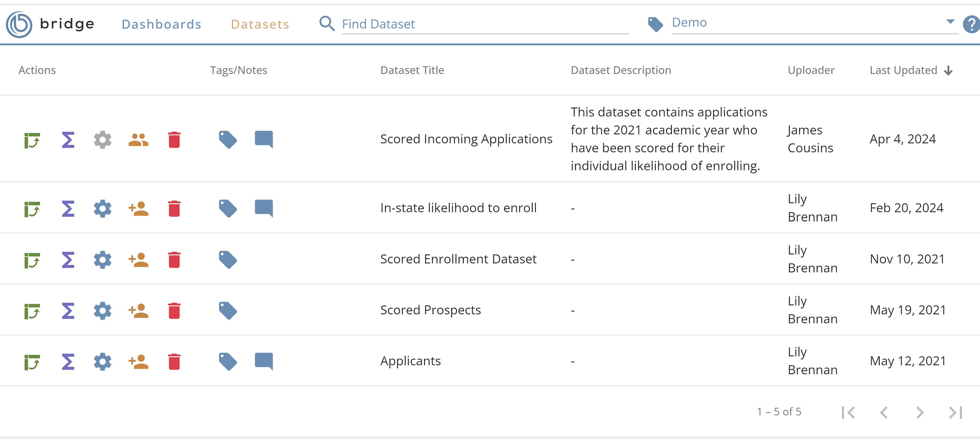Image resolution: width=980 pixels, height=439 pixels.
Task: Open sigma summary for Scored Enrollment Dataset
Action: (x=68, y=260)
